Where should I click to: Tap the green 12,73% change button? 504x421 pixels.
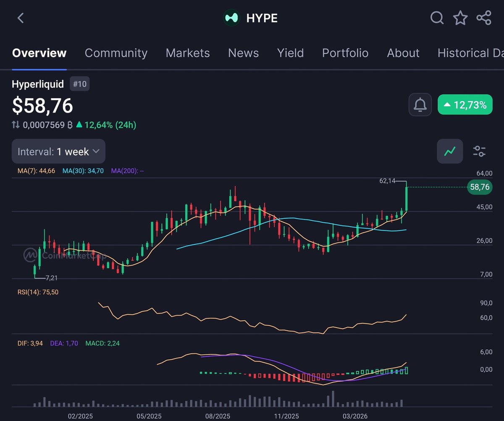465,105
